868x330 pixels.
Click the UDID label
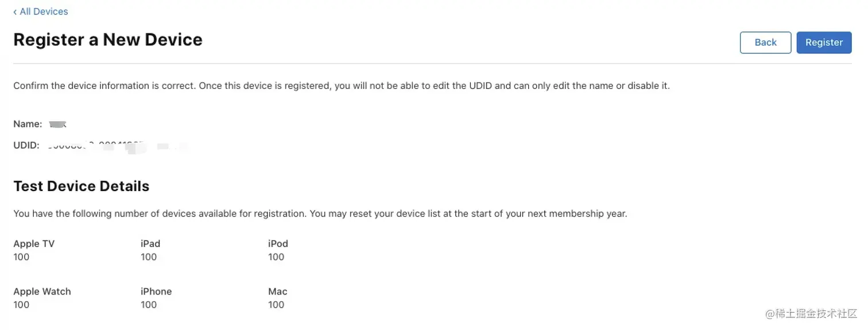click(26, 146)
